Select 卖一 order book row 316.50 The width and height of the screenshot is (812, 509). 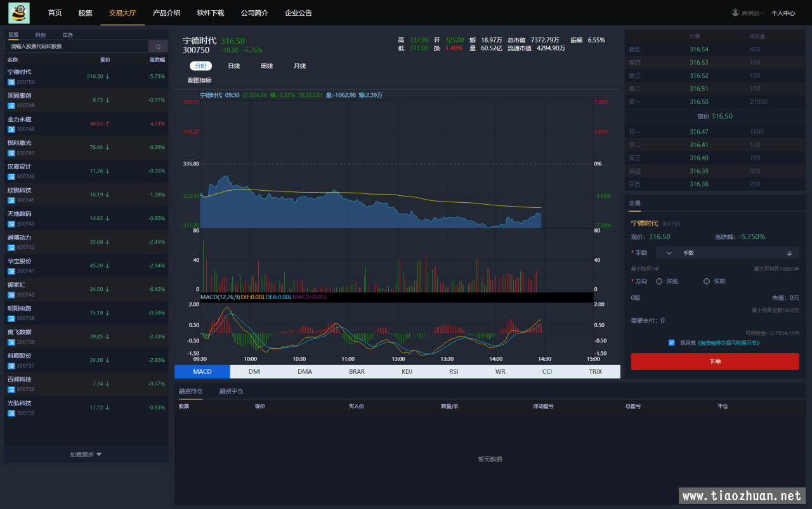coord(715,101)
